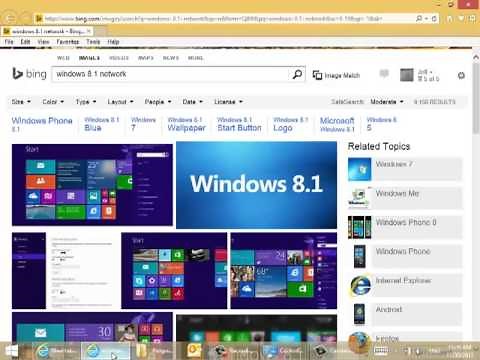Open the Date filter dropdown
Screen dimensions: 480x360
[192, 102]
